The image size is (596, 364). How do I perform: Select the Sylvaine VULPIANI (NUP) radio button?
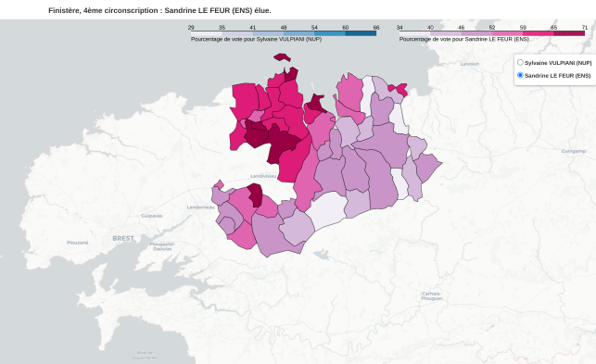(520, 63)
